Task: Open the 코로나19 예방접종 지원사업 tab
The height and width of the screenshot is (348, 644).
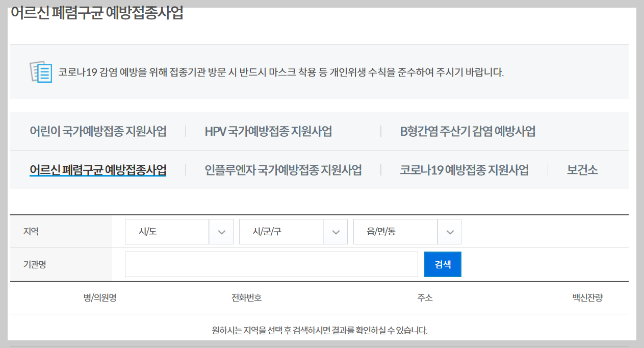Action: (x=462, y=170)
